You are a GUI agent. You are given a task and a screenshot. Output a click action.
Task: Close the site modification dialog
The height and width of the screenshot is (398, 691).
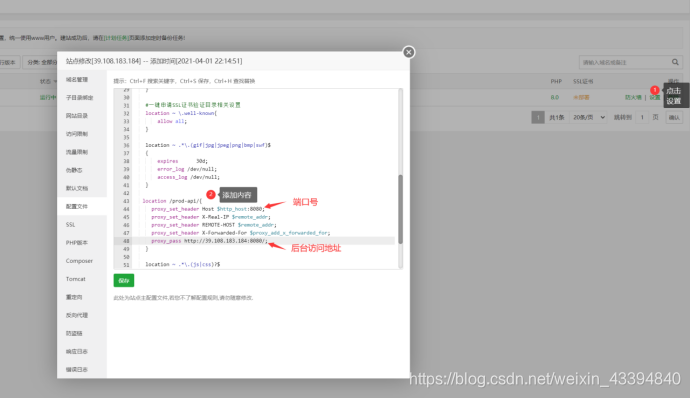pos(409,52)
